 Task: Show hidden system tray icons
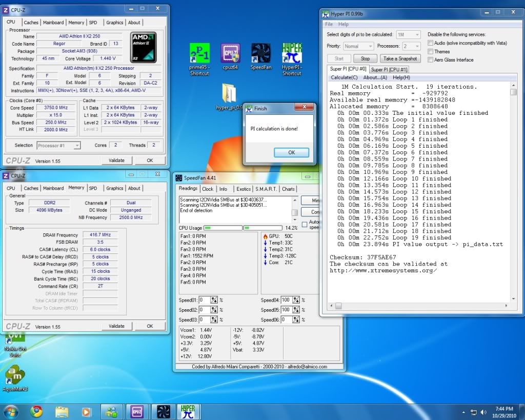[463, 412]
